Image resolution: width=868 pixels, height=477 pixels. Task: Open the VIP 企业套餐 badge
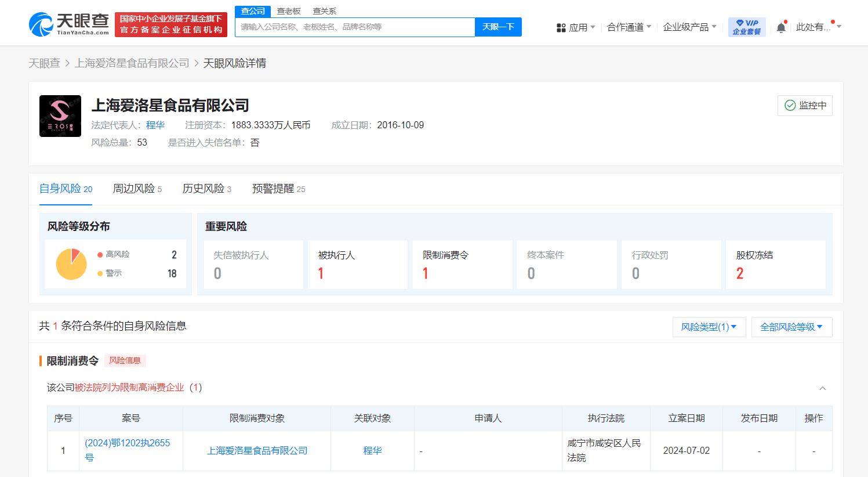pos(747,27)
